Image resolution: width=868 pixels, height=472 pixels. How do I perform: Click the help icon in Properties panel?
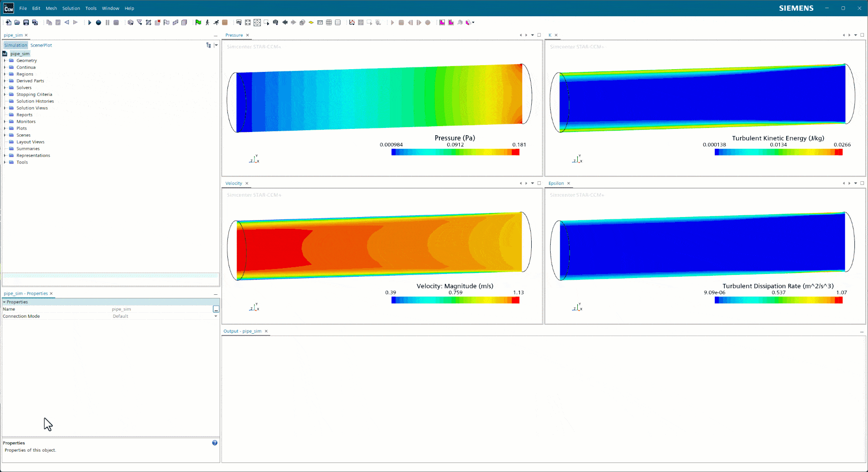tap(215, 443)
